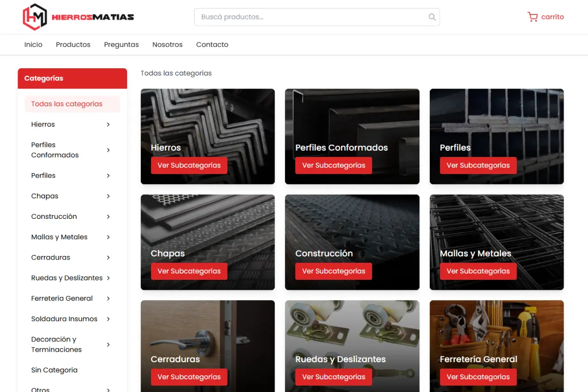Click Ver Subcategorías on Construcción card
This screenshot has height=392, width=588.
(x=333, y=271)
